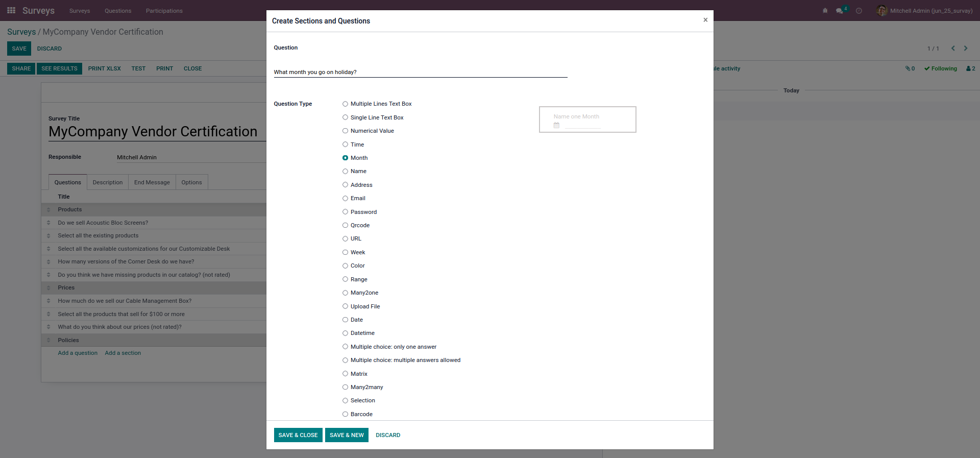The image size is (980, 458).
Task: Go to previous record arrow
Action: (953, 48)
